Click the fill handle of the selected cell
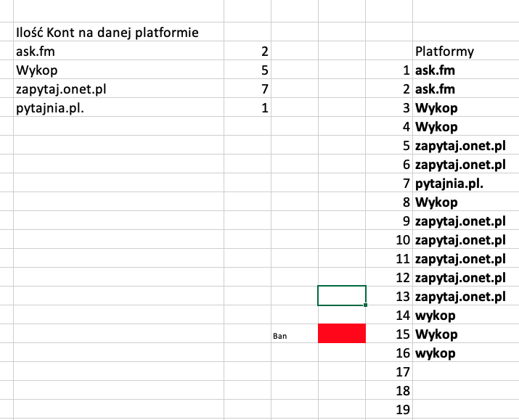 (x=365, y=305)
